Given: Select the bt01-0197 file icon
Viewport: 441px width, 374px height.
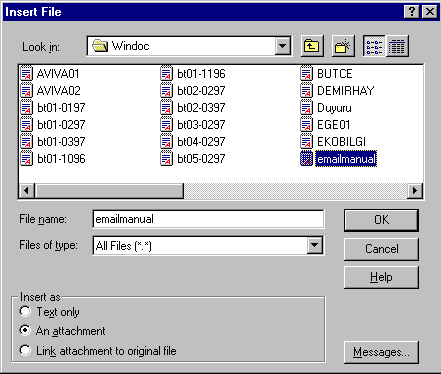Looking at the screenshot, I should coord(27,108).
